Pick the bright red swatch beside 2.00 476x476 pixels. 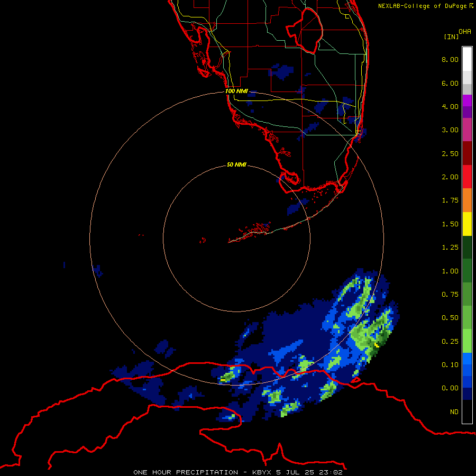467,177
